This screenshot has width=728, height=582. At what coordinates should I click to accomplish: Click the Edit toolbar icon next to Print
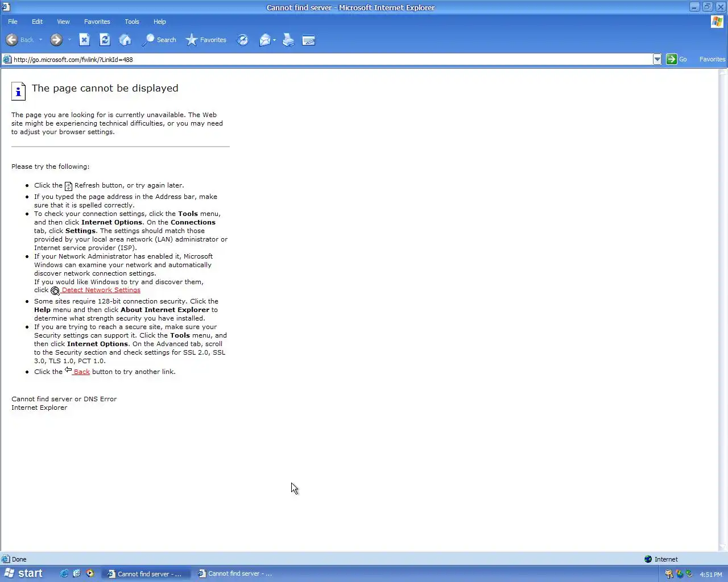[309, 40]
